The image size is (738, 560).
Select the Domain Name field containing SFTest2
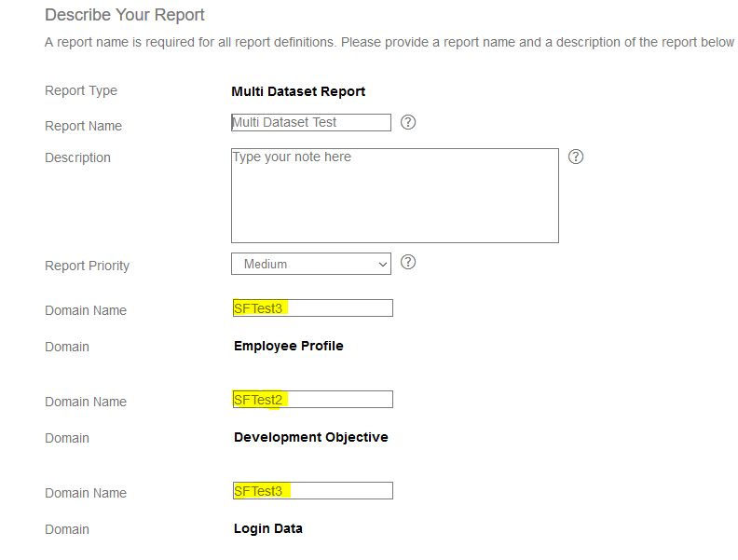[312, 400]
